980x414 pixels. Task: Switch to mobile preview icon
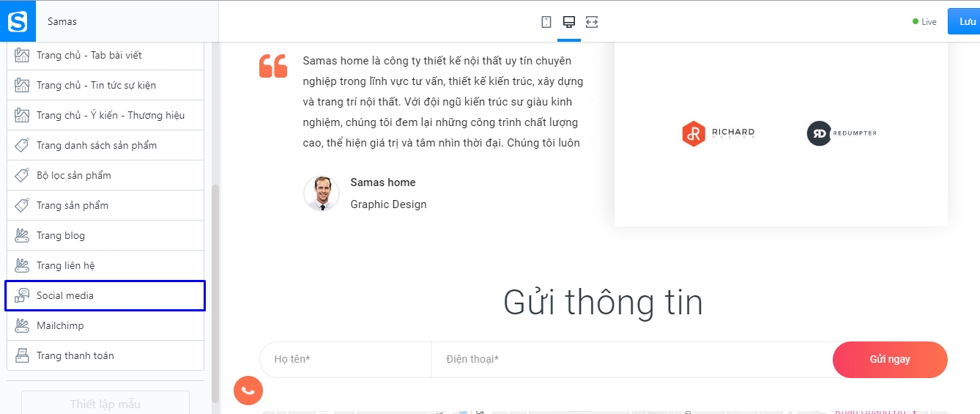pos(546,22)
